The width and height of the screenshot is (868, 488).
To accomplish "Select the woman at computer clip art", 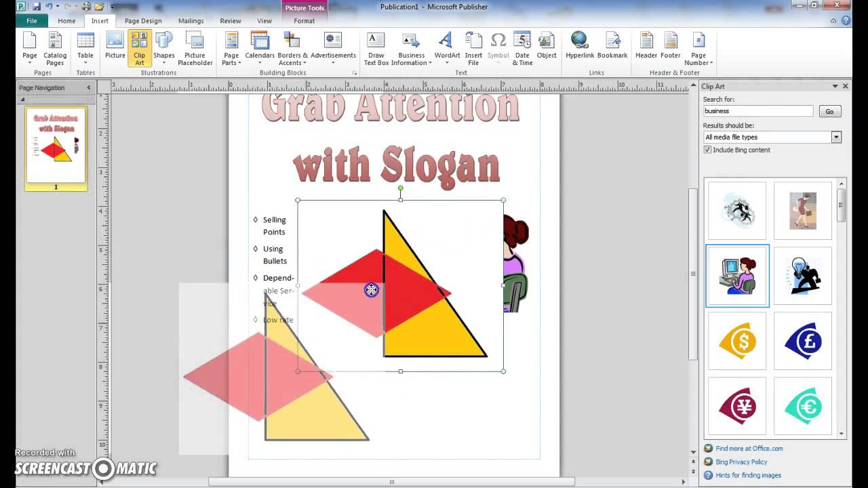I will [737, 276].
